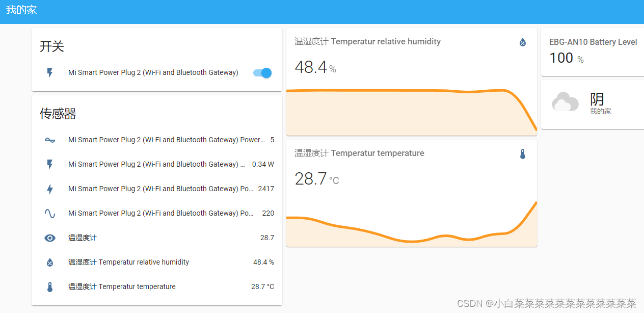644x313 pixels.
Task: Click the thermometer icon in sensors list
Action: pyautogui.click(x=50, y=286)
